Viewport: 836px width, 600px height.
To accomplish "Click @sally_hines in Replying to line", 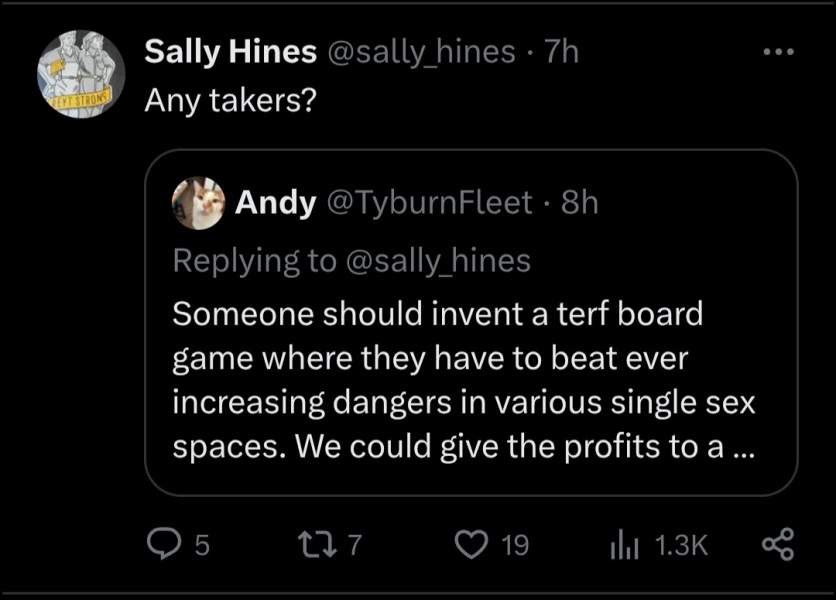I will [438, 260].
